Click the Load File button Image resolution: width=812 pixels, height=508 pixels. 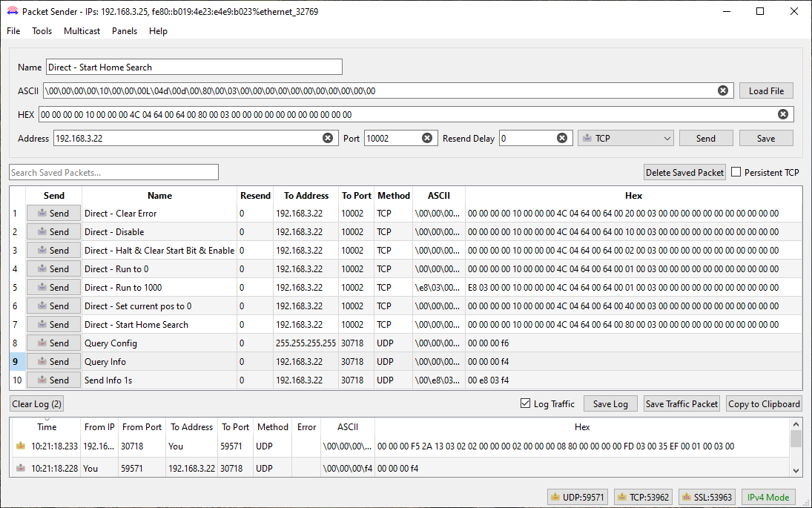766,90
